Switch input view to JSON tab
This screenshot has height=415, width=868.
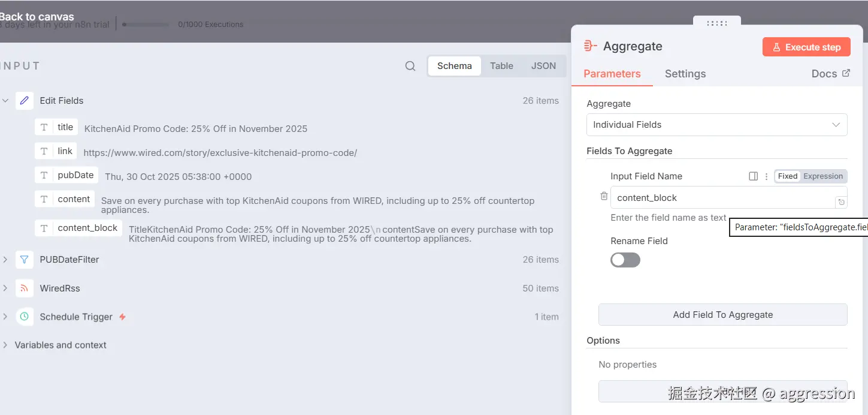[543, 66]
